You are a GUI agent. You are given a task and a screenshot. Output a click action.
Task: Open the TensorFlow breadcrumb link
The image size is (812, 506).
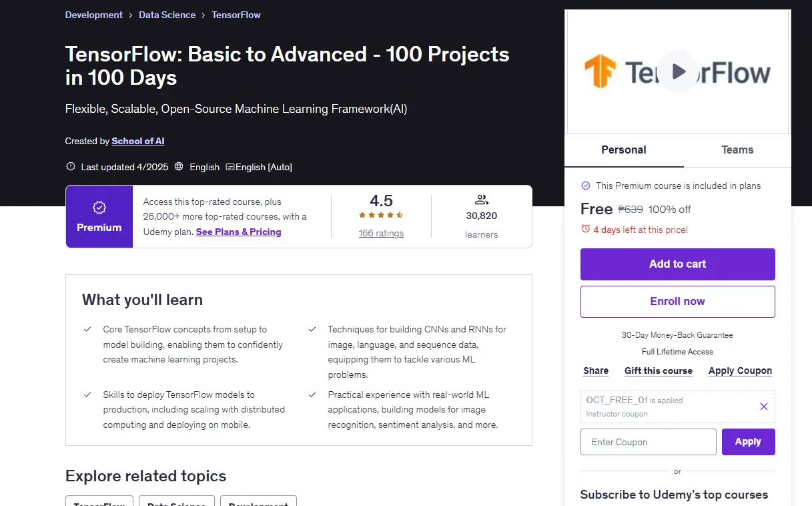[x=236, y=15]
